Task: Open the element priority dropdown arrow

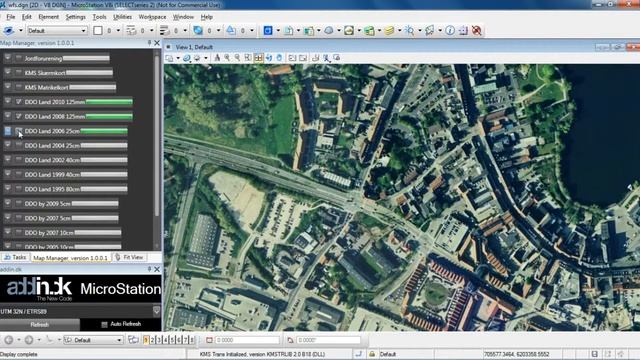Action: coord(252,31)
